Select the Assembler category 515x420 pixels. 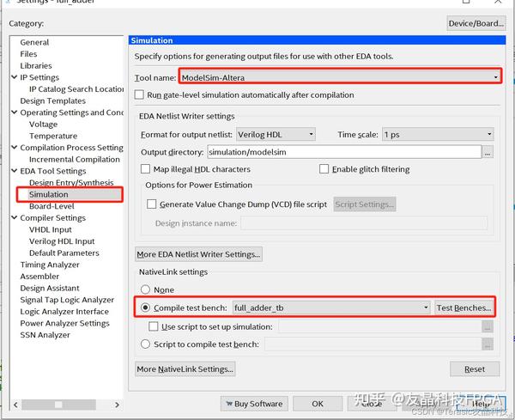39,277
